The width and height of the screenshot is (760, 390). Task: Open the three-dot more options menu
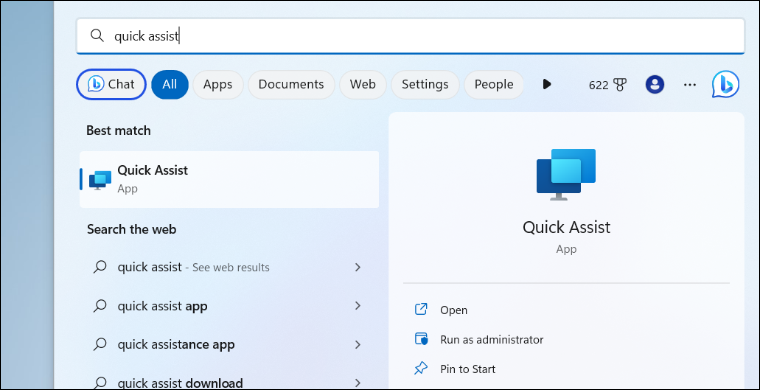click(689, 85)
